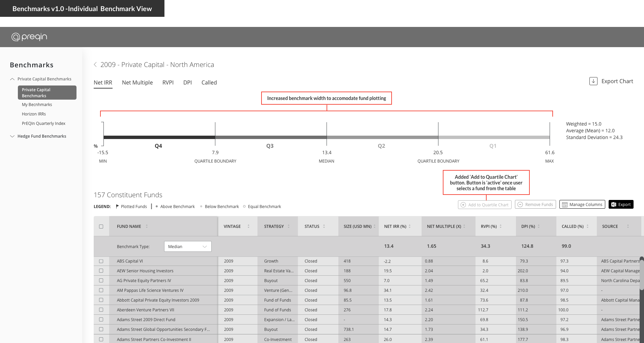Viewport: 644px width, 343px height.
Task: Click the Q4 dark quartile bar segment
Action: 159,137
